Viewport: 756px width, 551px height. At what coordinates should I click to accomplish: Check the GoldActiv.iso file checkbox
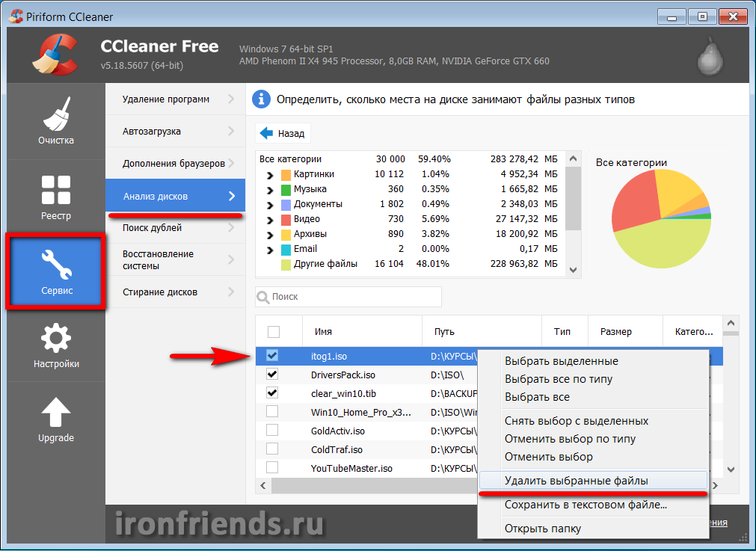[x=273, y=430]
